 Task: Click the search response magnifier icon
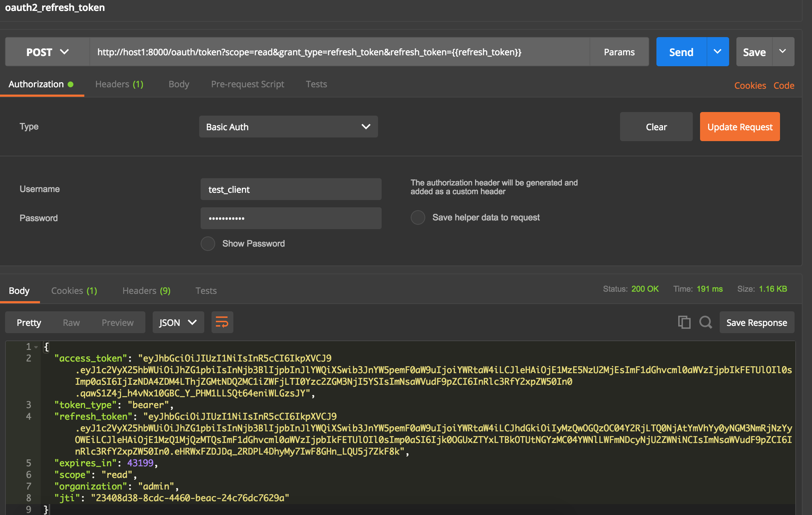tap(705, 322)
